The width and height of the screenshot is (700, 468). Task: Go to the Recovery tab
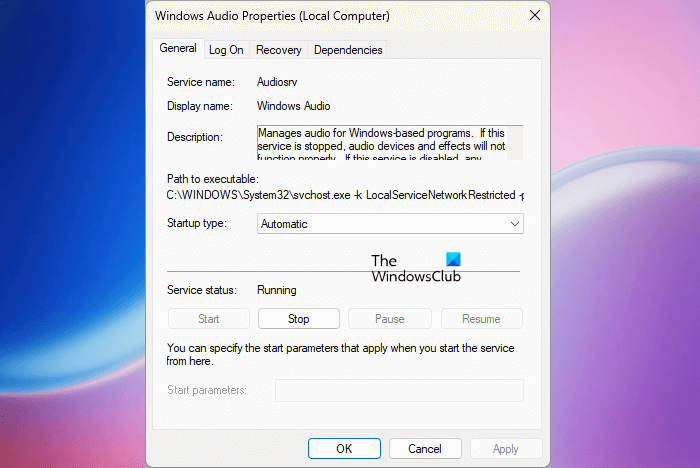279,50
